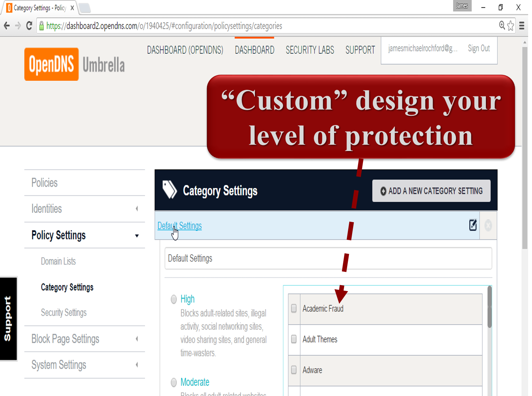Open the Chrome hamburger menu
The height and width of the screenshot is (396, 532).
click(x=522, y=25)
